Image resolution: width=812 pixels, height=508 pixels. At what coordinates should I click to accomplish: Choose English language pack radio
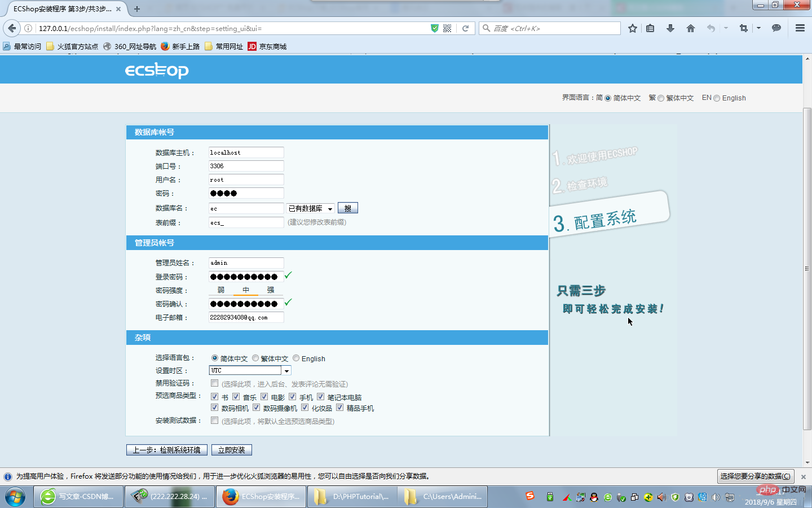click(296, 358)
